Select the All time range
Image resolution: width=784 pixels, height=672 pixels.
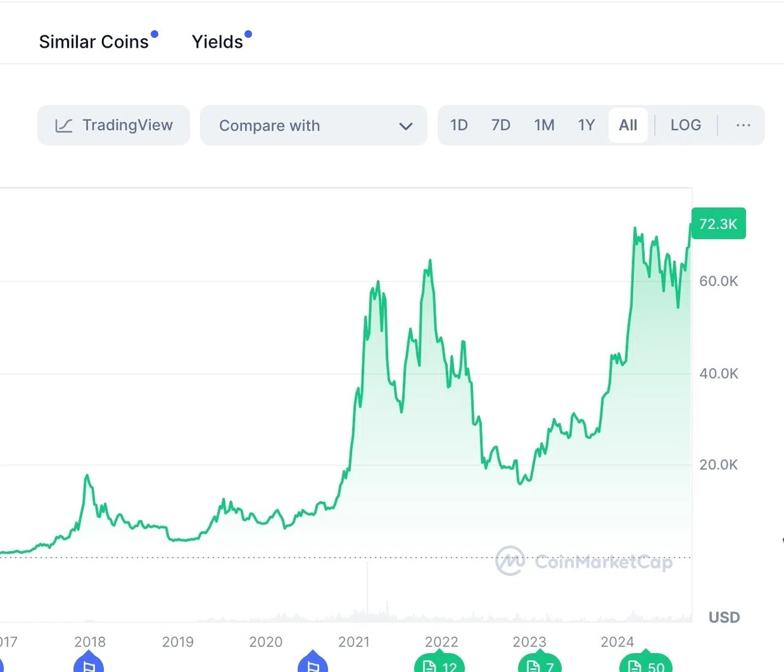629,125
